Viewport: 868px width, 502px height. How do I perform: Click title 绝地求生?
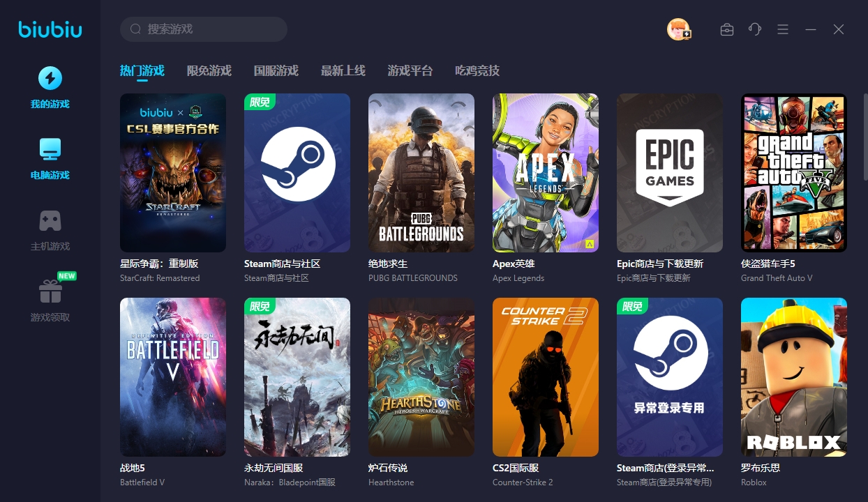pyautogui.click(x=388, y=264)
